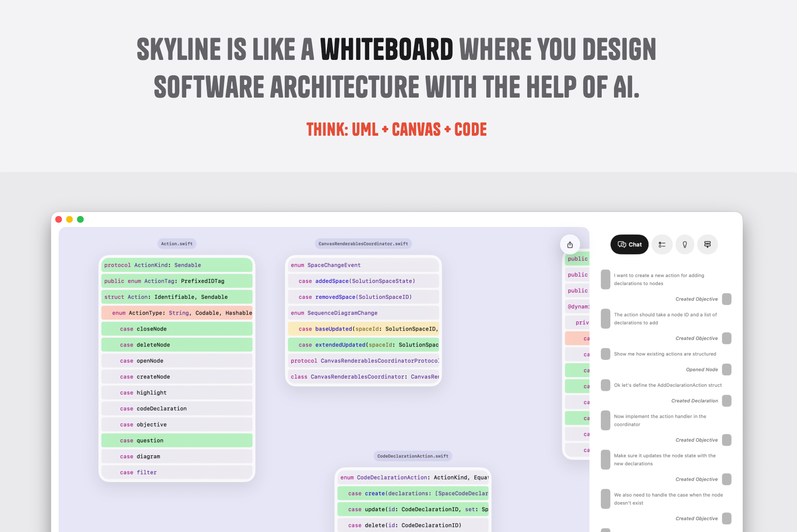Click the 'case extendedUpdated' row
The image size is (797, 532).
click(x=363, y=345)
